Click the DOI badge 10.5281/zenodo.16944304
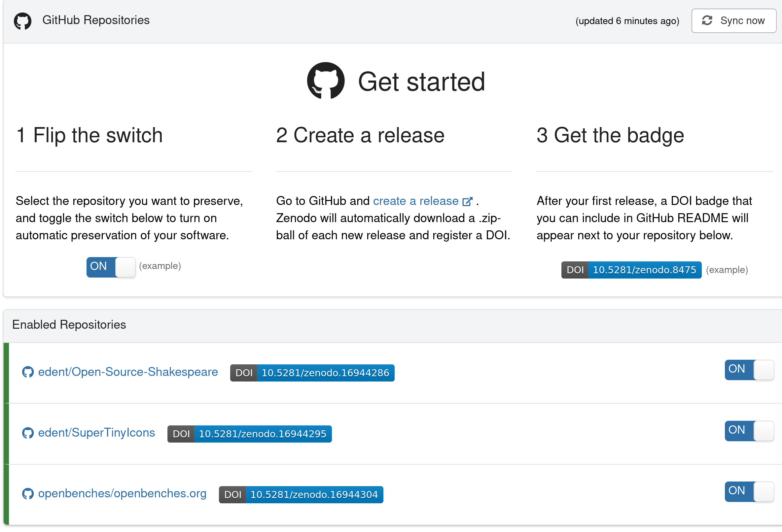 pyautogui.click(x=301, y=495)
